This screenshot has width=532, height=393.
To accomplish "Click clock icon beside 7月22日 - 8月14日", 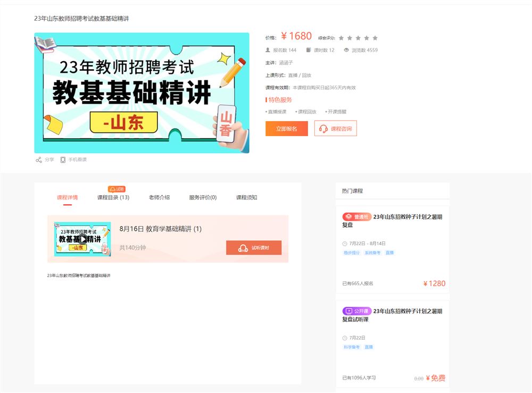I will [345, 244].
